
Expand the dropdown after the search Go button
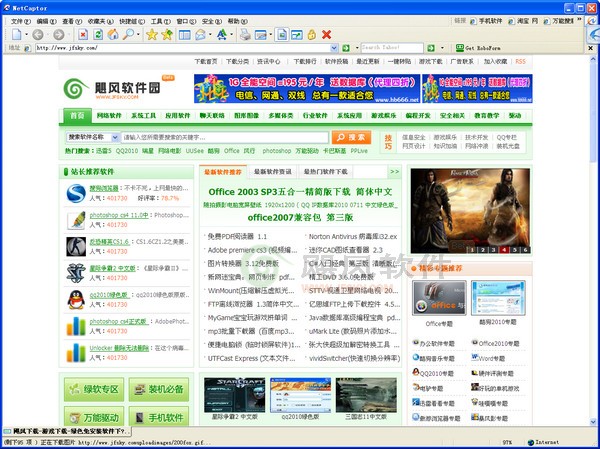click(442, 48)
